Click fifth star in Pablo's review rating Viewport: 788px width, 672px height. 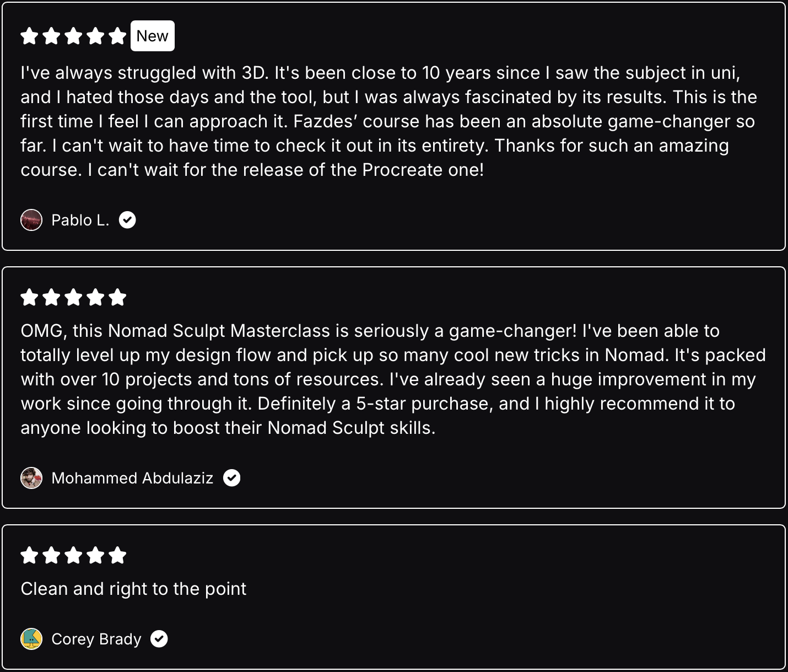(117, 36)
